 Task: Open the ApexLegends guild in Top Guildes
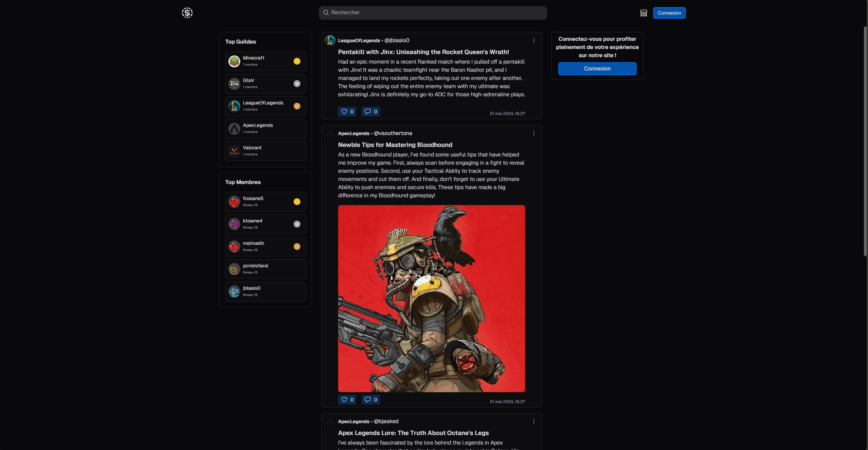pos(265,129)
